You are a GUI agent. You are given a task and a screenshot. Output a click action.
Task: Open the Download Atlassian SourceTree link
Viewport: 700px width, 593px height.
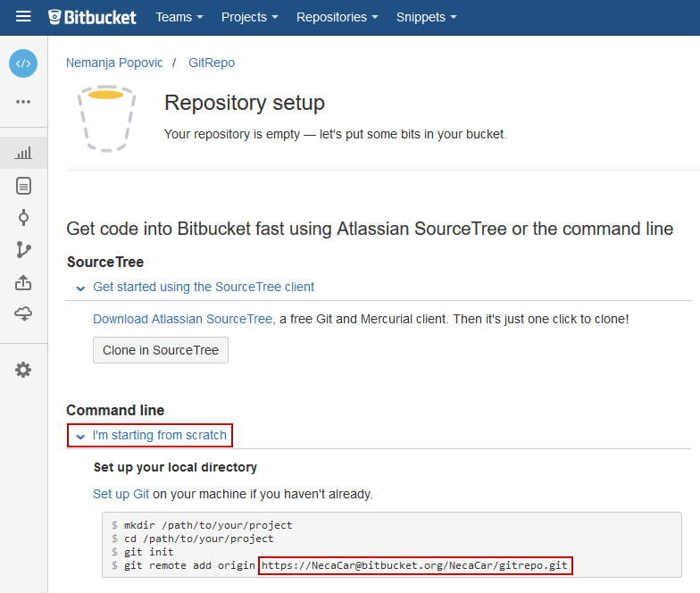click(x=182, y=319)
